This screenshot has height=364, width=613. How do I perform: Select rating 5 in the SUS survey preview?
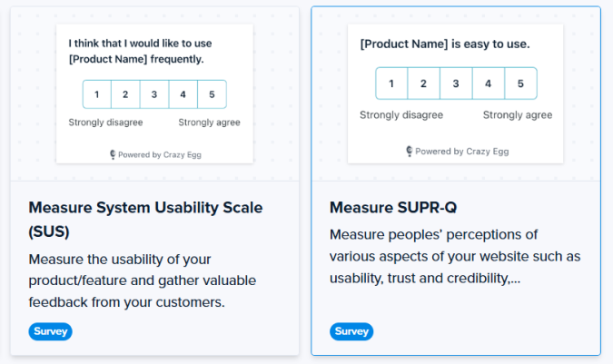(212, 94)
